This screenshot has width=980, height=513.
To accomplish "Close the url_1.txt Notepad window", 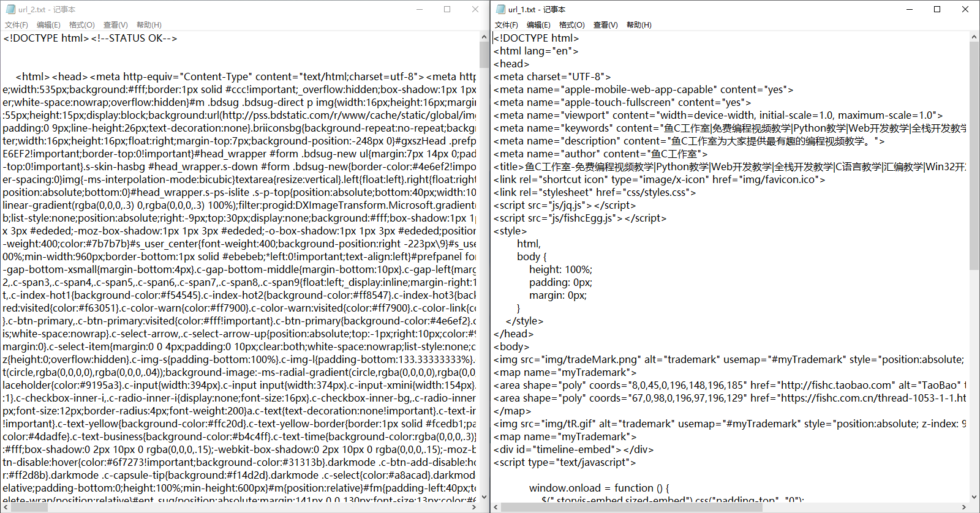I will point(965,9).
